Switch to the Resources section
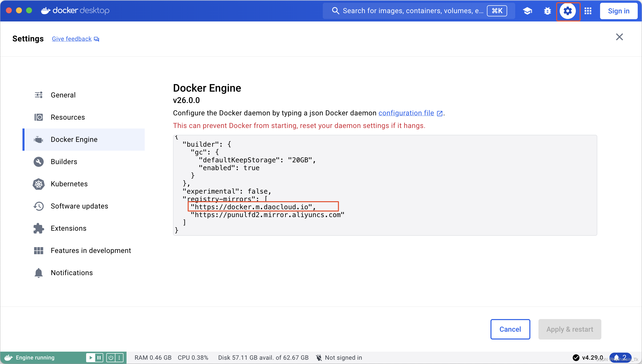 [x=68, y=117]
